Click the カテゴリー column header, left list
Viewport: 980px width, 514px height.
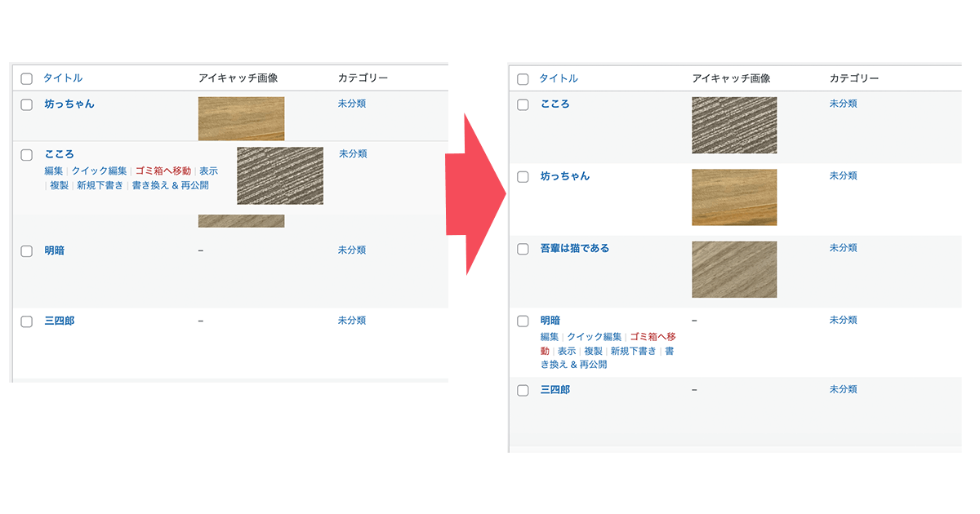click(363, 78)
